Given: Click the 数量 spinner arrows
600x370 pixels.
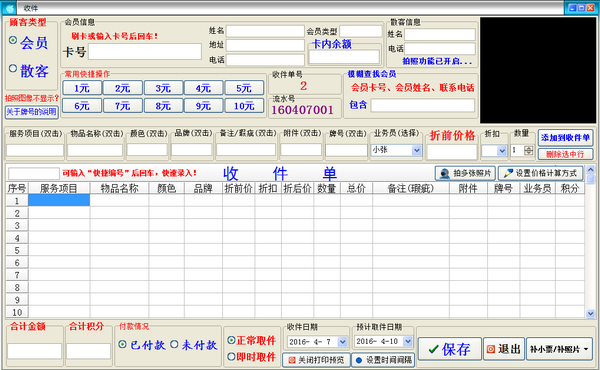Looking at the screenshot, I should tap(528, 150).
